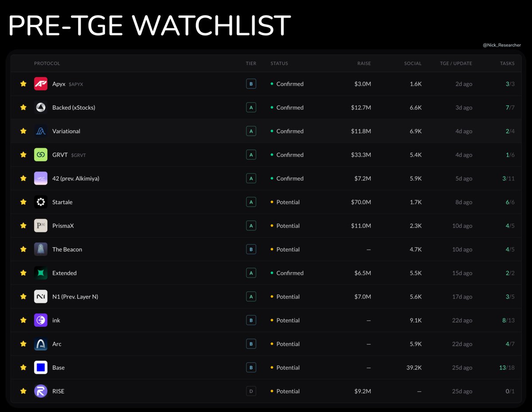Click the 9.1K social count for ink

[x=416, y=320]
